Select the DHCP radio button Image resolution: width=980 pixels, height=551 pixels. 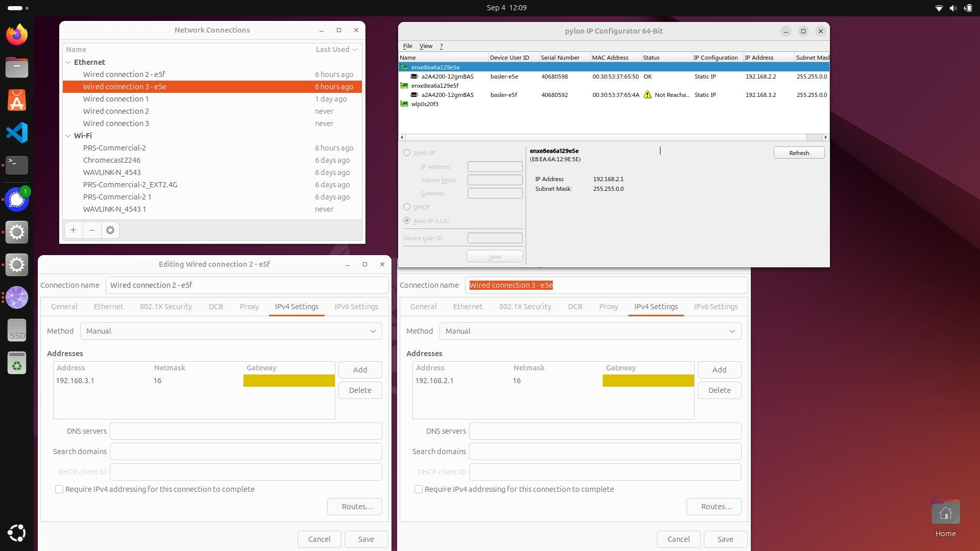click(x=407, y=207)
